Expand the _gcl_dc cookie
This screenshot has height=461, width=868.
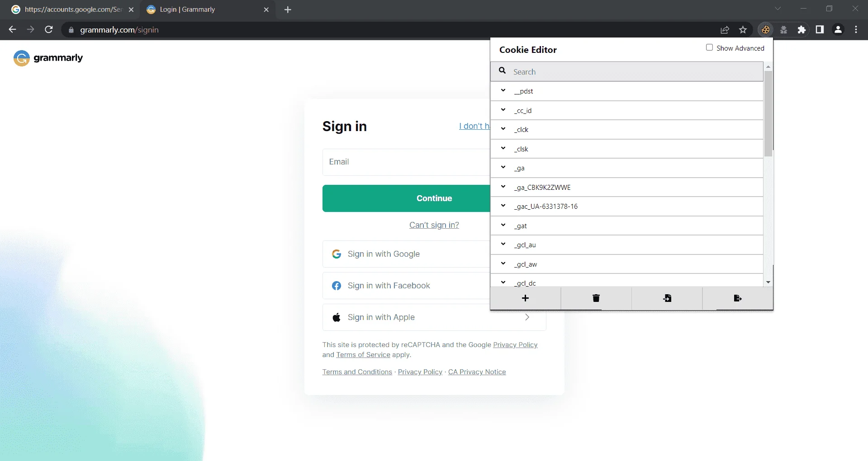coord(626,281)
